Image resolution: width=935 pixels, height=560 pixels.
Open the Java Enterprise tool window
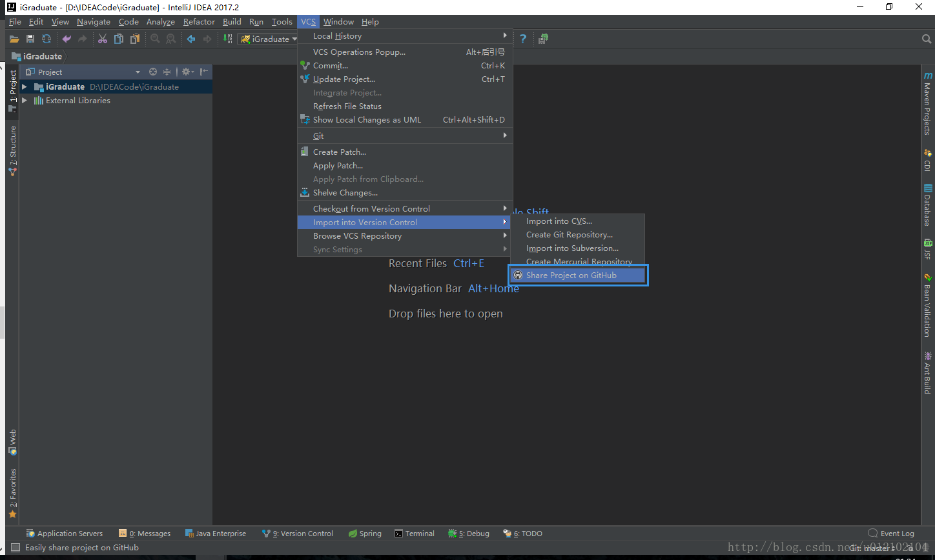point(216,534)
